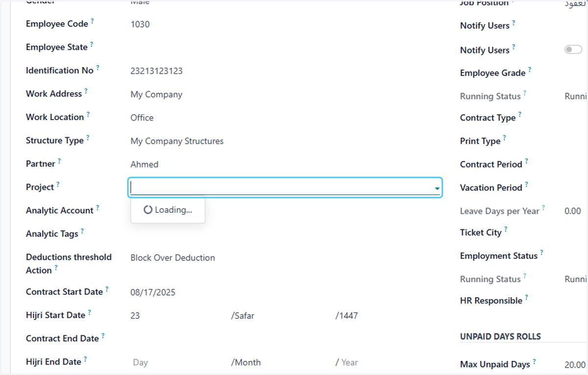Click the help icon beside Employment Status
The width and height of the screenshot is (588, 375).
[542, 253]
